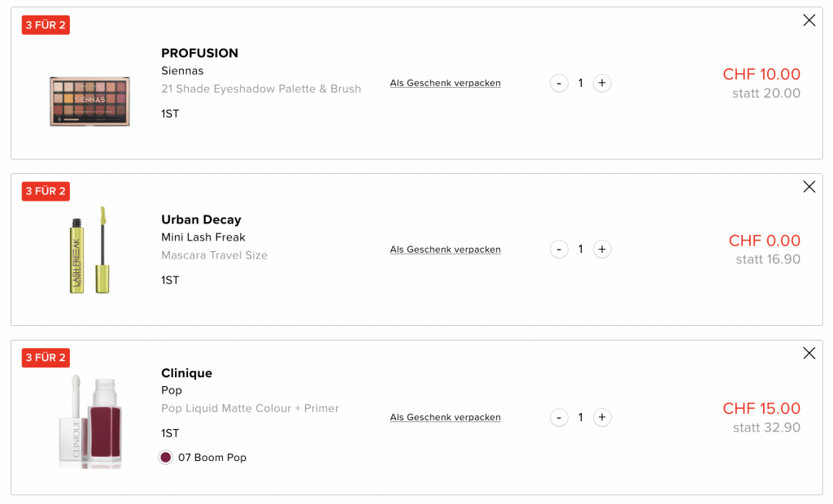Gift wrap the PROFUSION Siennas palette
The image size is (833, 504).
point(445,83)
